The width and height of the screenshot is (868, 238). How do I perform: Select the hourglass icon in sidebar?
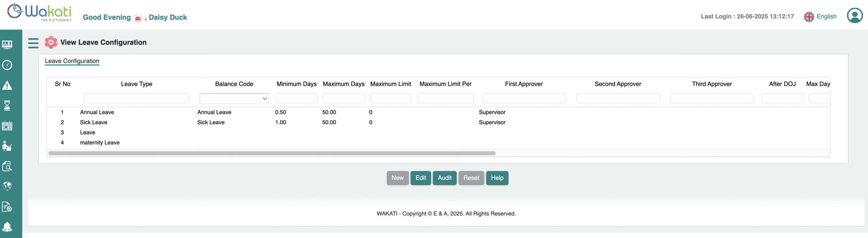point(7,105)
